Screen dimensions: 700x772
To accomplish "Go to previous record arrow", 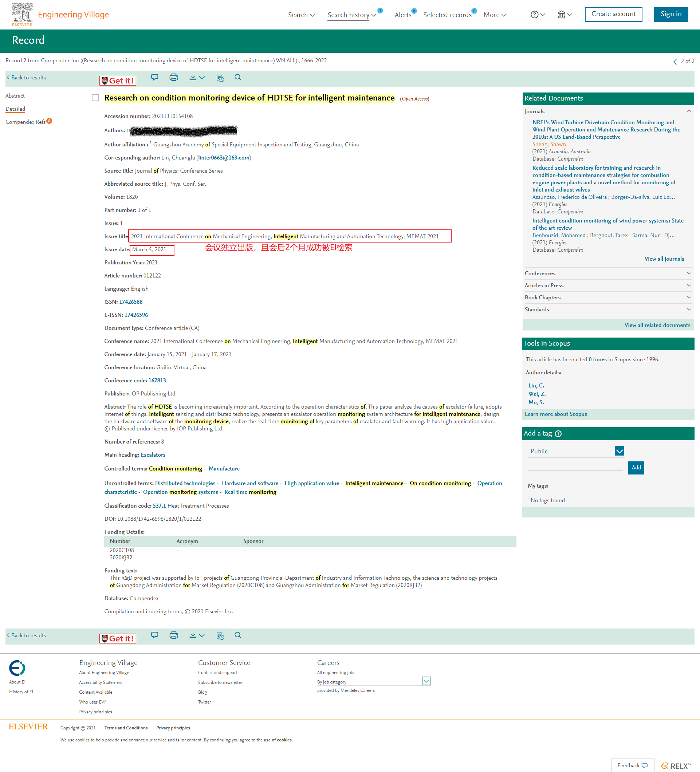I will (675, 62).
